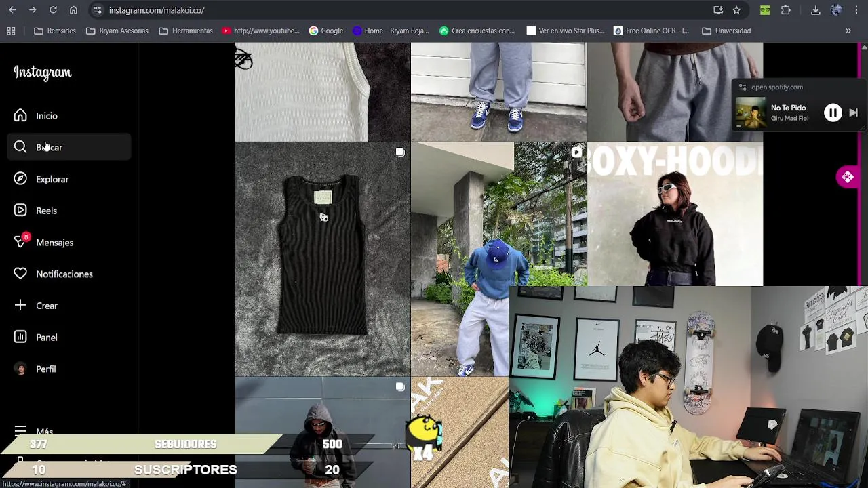The width and height of the screenshot is (868, 488).
Task: Open the Remsides bookmark folder
Action: pos(55,30)
